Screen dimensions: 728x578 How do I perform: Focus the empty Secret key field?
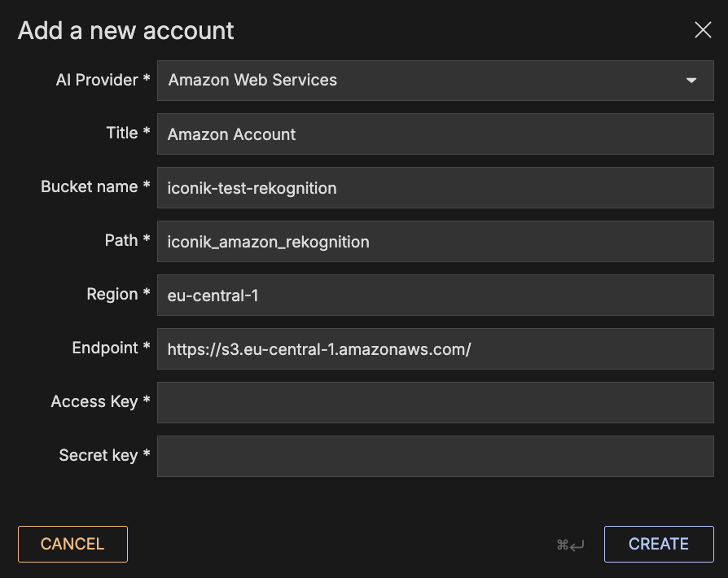(x=435, y=457)
